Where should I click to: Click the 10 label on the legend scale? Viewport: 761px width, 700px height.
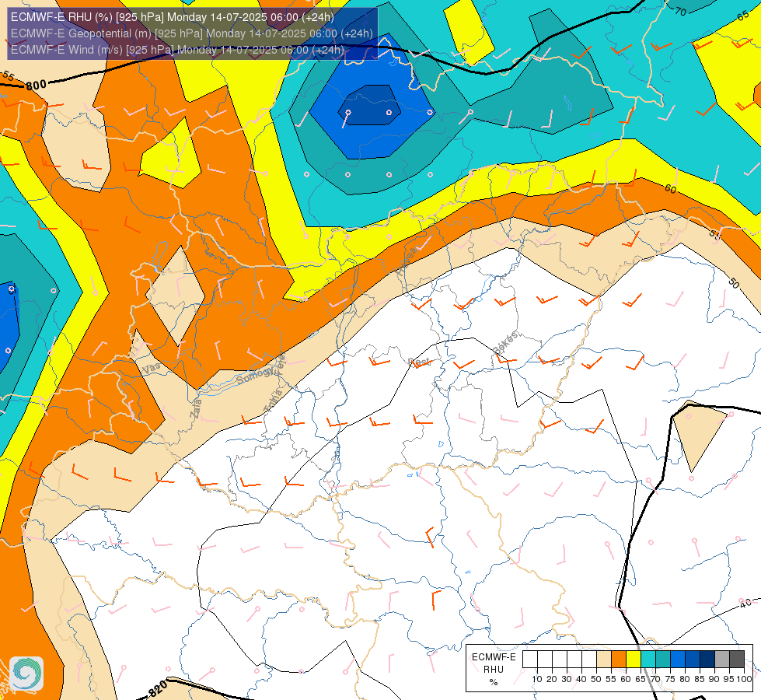pyautogui.click(x=537, y=679)
